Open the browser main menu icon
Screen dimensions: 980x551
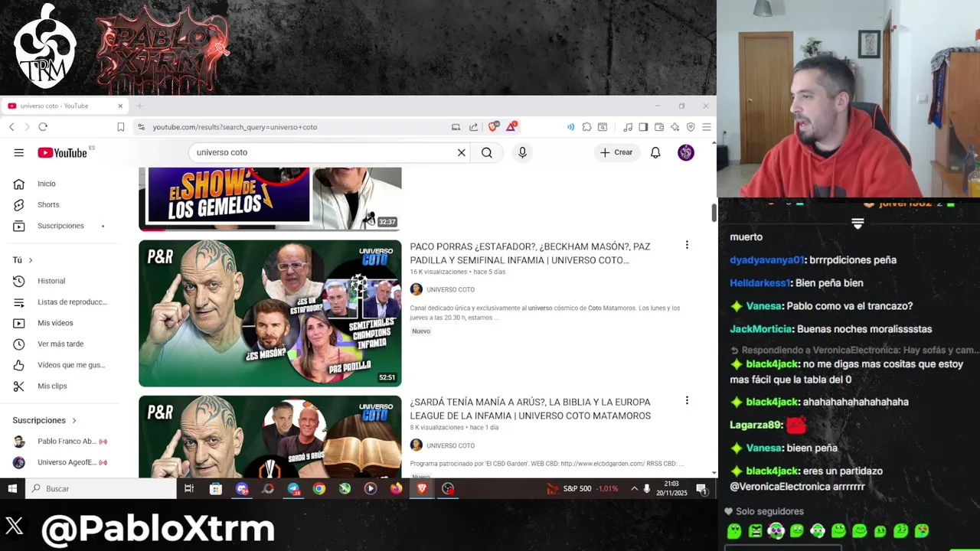tap(706, 127)
